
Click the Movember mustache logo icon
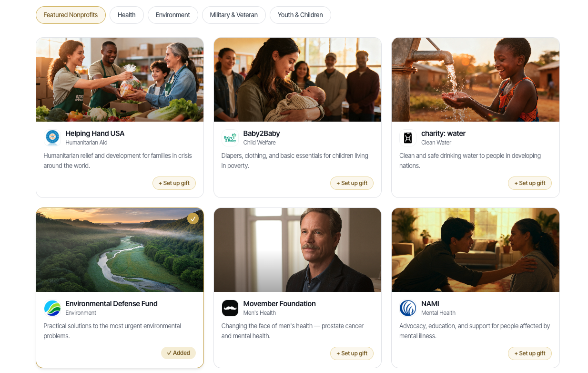click(x=230, y=308)
